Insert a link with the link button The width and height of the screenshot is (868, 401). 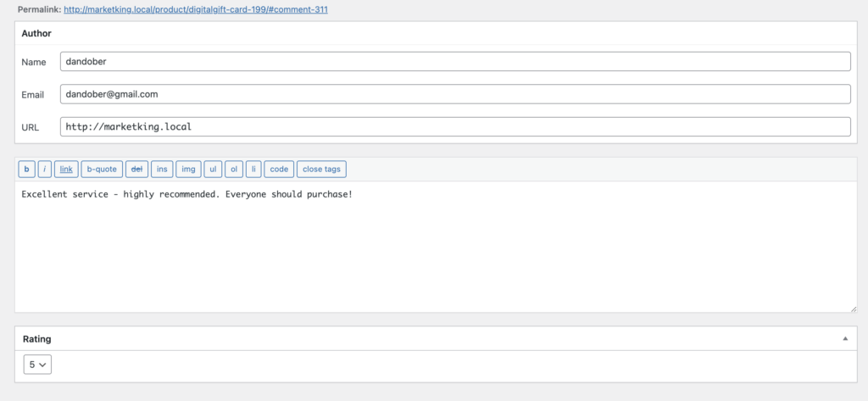(66, 169)
